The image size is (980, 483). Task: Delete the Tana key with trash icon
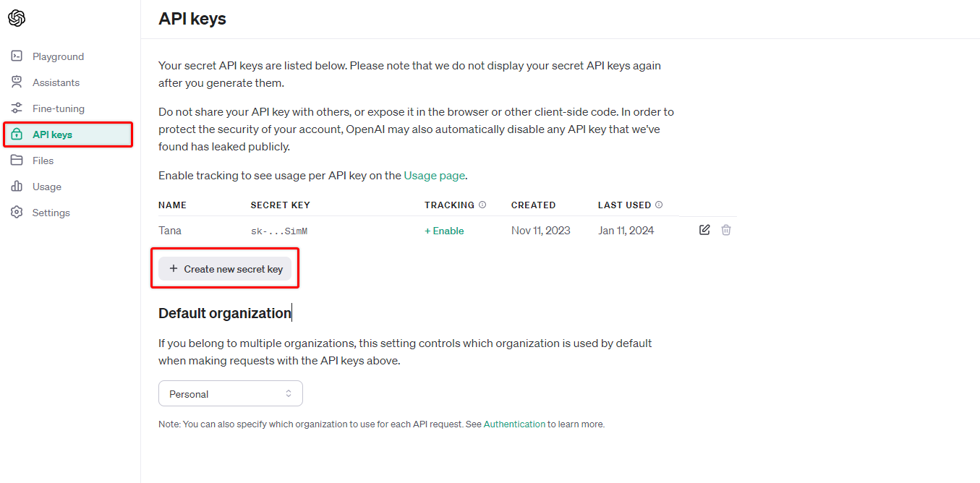[x=726, y=230]
